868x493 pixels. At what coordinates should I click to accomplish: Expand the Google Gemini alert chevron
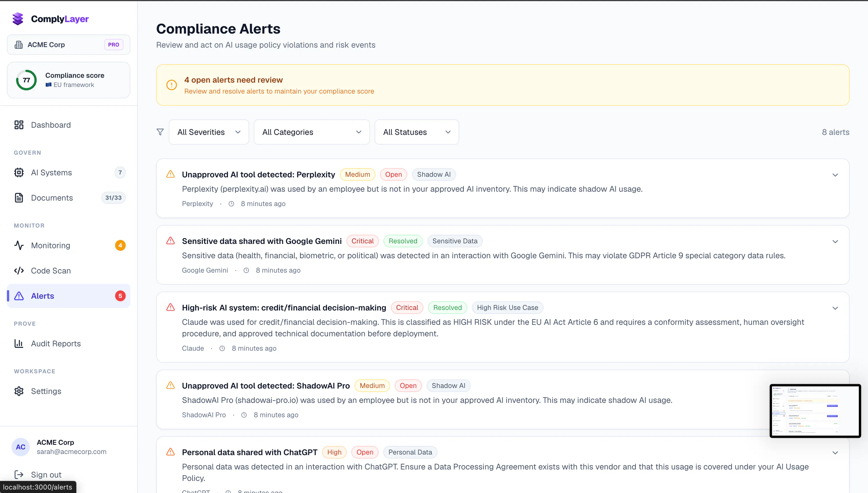(835, 242)
